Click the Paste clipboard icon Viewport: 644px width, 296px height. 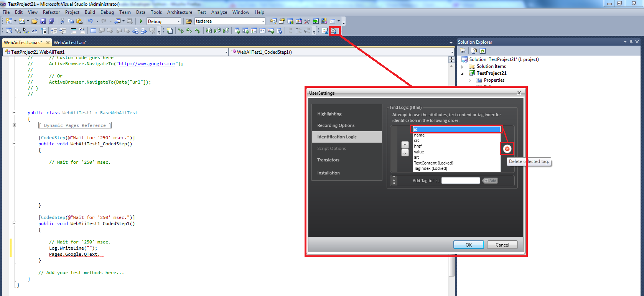(79, 21)
